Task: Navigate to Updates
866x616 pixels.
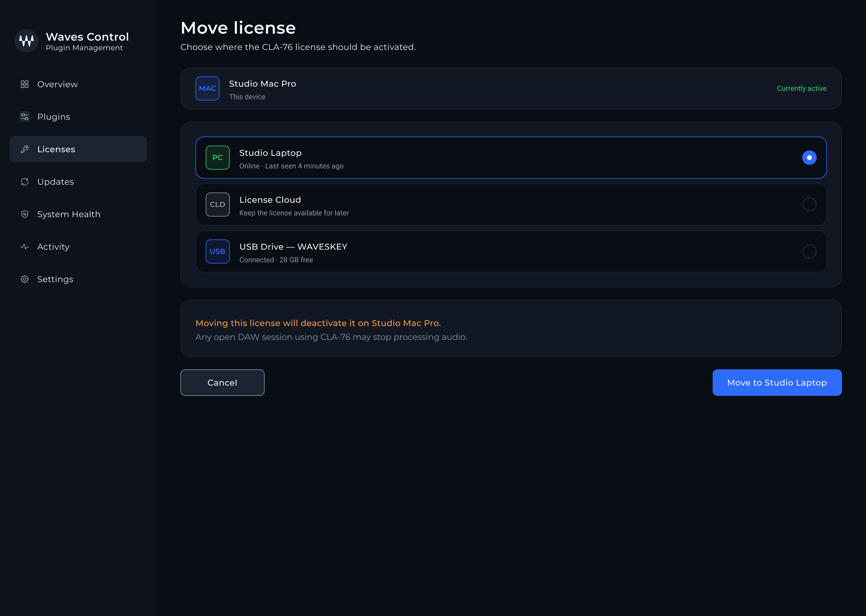Action: (78, 182)
